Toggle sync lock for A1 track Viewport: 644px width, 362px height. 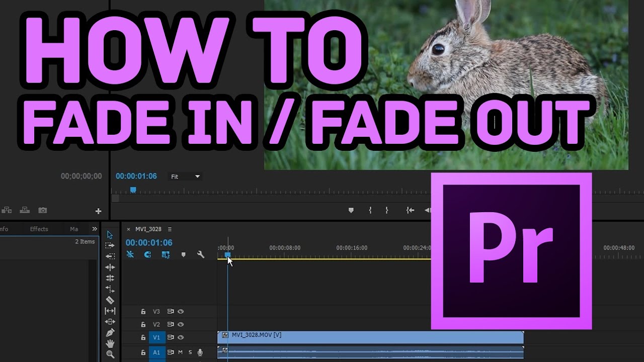[x=171, y=352]
